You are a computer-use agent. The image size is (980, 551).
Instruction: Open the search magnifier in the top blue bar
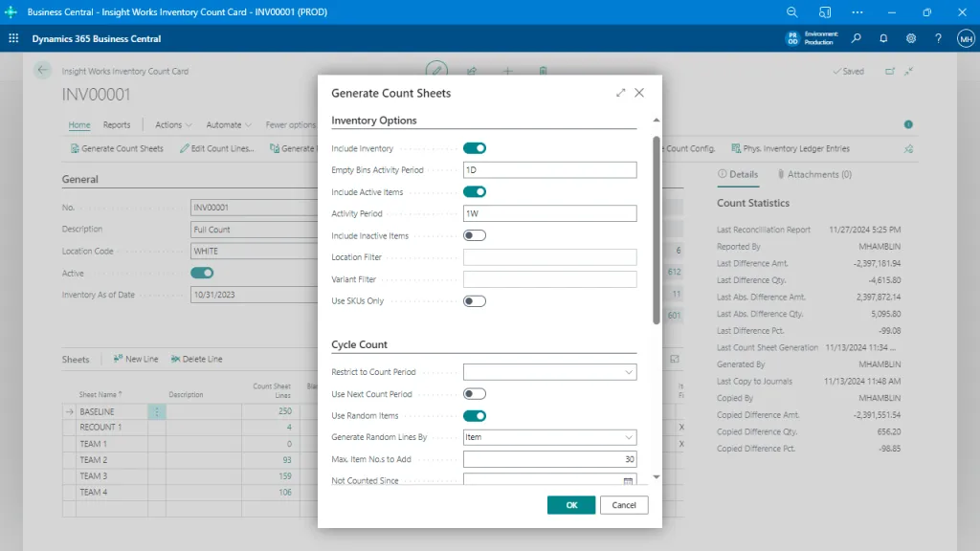click(x=791, y=11)
